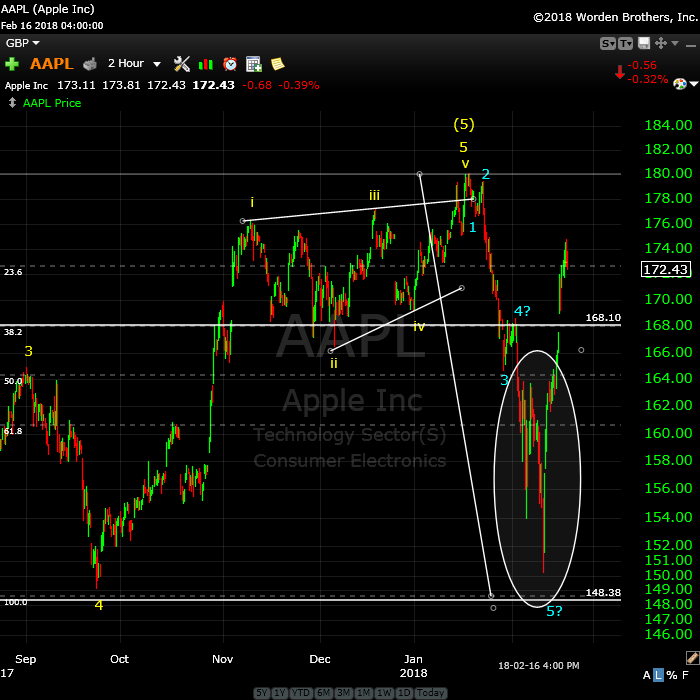
Task: Click the yellow (5) wave label
Action: 464,124
